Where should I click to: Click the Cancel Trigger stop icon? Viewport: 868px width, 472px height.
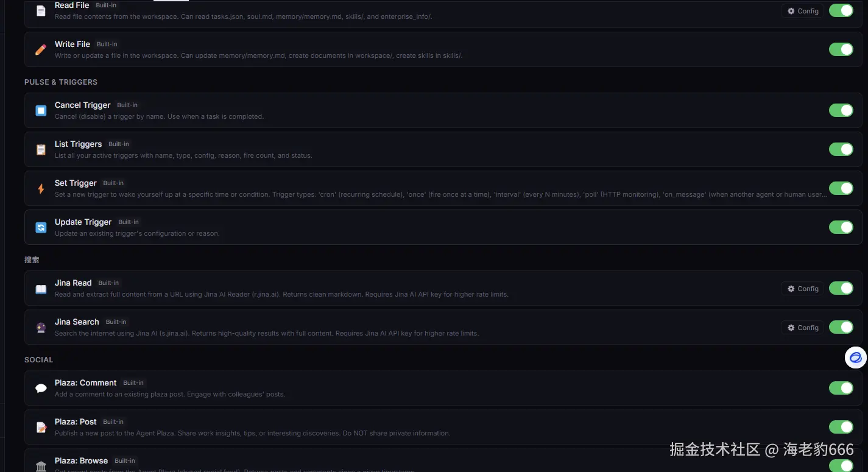(x=41, y=110)
